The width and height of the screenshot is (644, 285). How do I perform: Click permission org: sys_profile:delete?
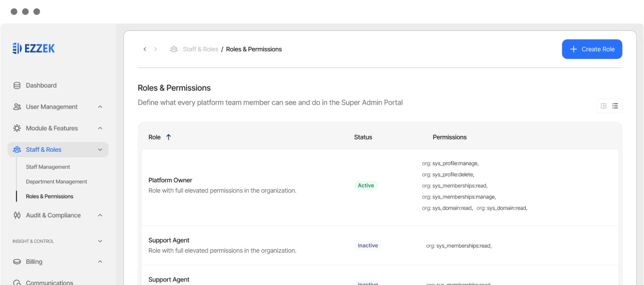tap(448, 174)
